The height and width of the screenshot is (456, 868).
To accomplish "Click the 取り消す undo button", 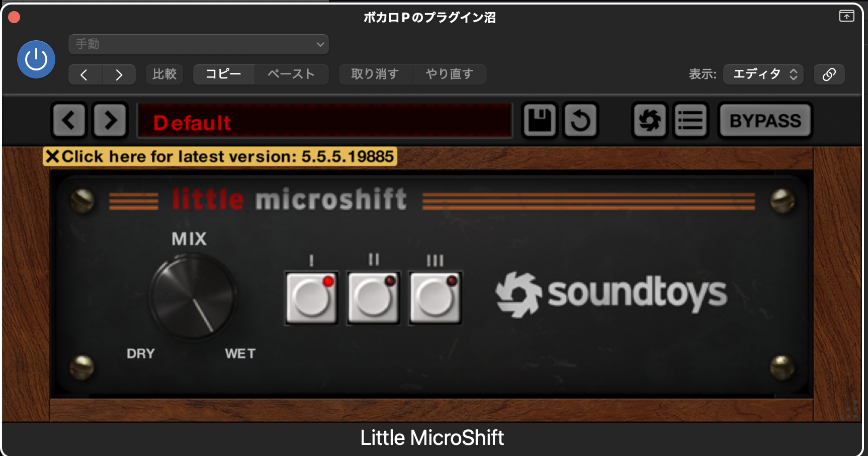I will (x=375, y=74).
